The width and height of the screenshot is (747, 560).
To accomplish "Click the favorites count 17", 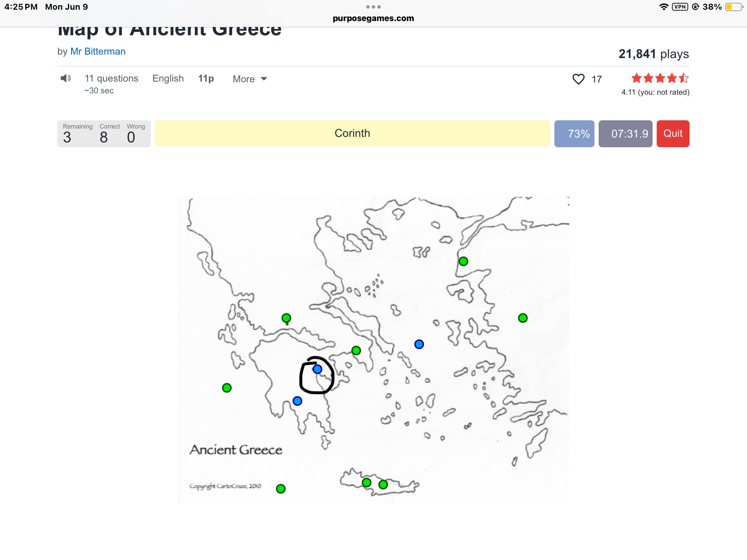I will click(x=597, y=80).
